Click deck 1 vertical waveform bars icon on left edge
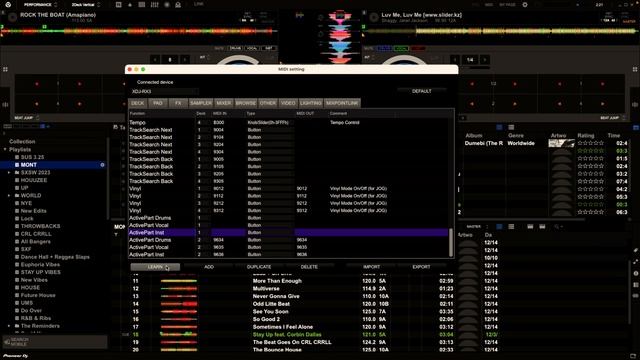This screenshot has height=360, width=640. pyautogui.click(x=5, y=104)
